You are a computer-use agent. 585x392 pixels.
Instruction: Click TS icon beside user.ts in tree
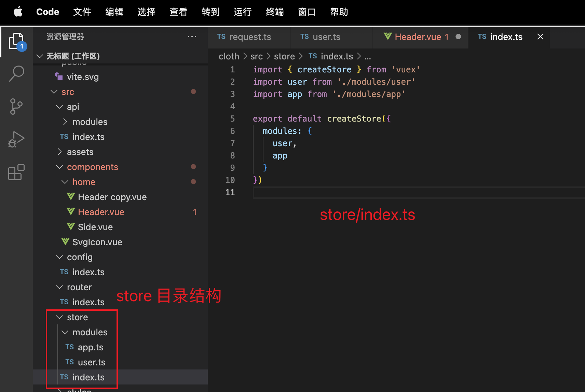coord(70,362)
